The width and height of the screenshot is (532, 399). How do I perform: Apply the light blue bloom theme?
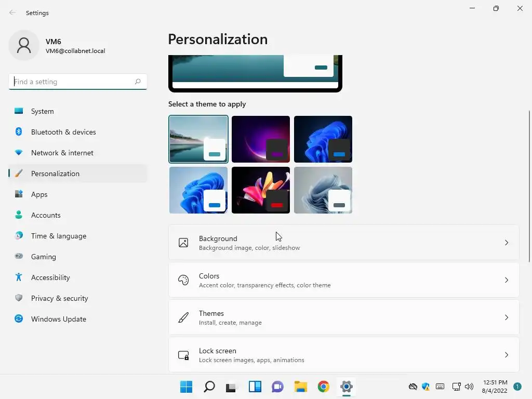click(x=198, y=190)
